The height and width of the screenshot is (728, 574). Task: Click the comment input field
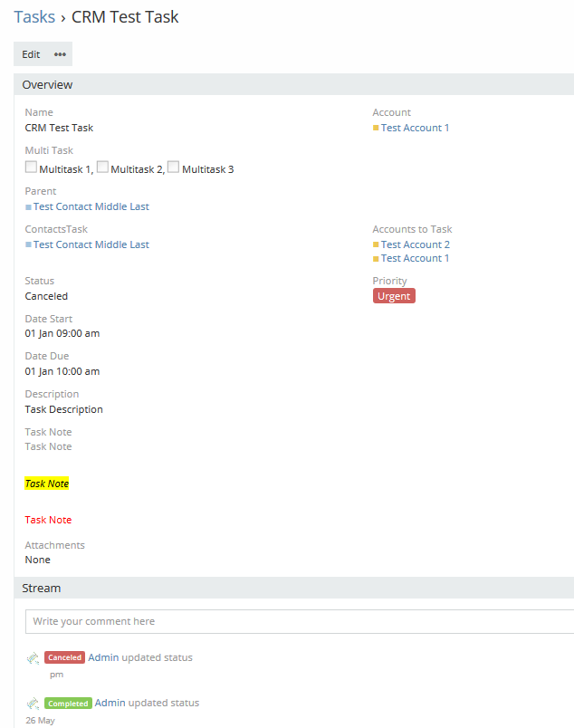click(x=299, y=622)
